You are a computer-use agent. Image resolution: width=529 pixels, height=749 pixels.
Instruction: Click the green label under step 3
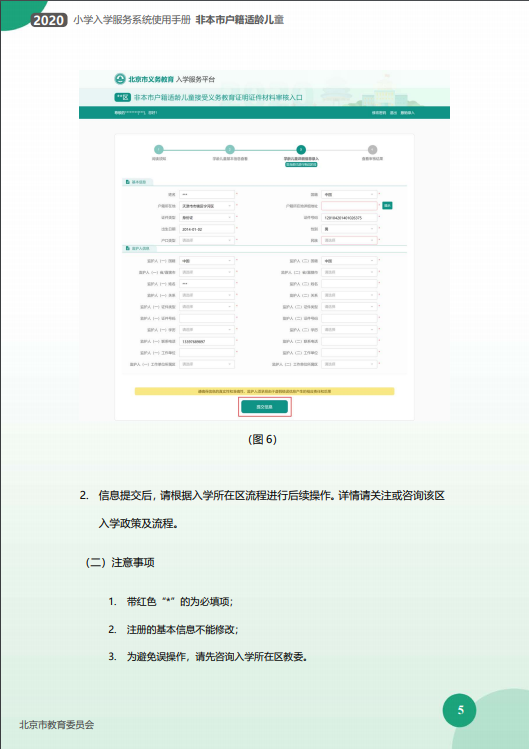[x=301, y=164]
